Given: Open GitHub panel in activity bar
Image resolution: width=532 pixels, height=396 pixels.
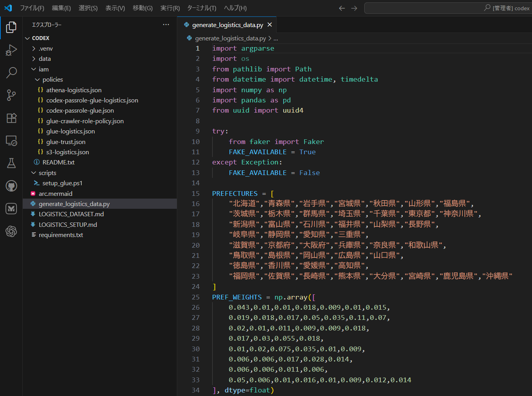Looking at the screenshot, I should click(x=11, y=186).
